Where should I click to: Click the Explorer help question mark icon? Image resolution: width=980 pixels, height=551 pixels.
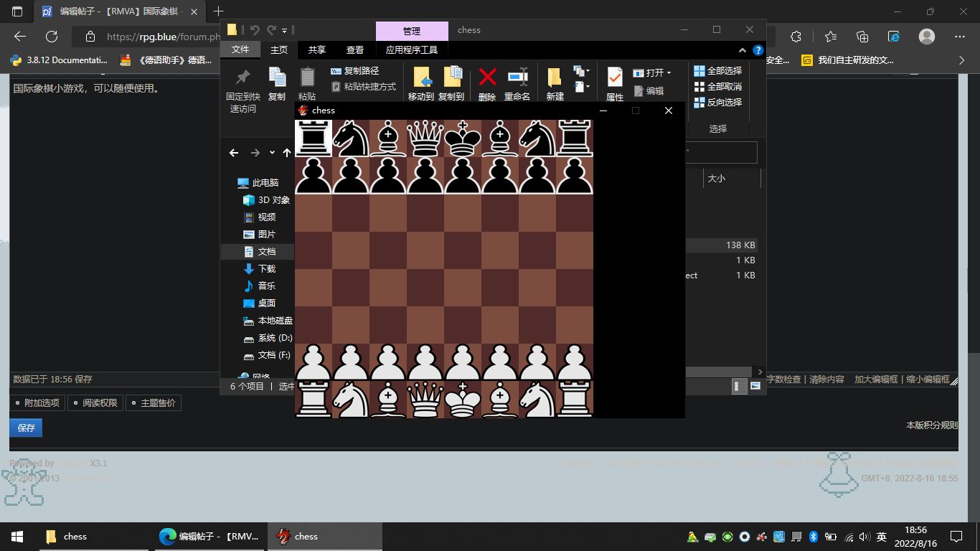pyautogui.click(x=758, y=50)
